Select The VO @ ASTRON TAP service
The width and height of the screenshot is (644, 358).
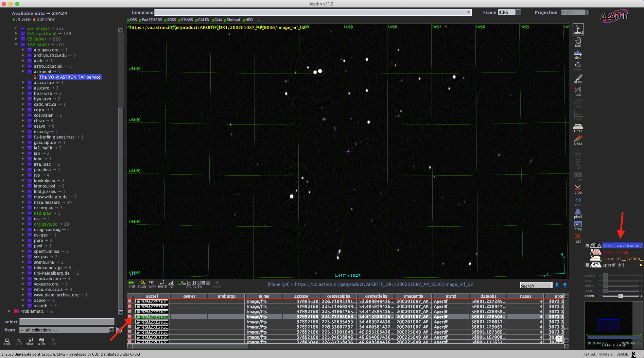click(x=70, y=77)
